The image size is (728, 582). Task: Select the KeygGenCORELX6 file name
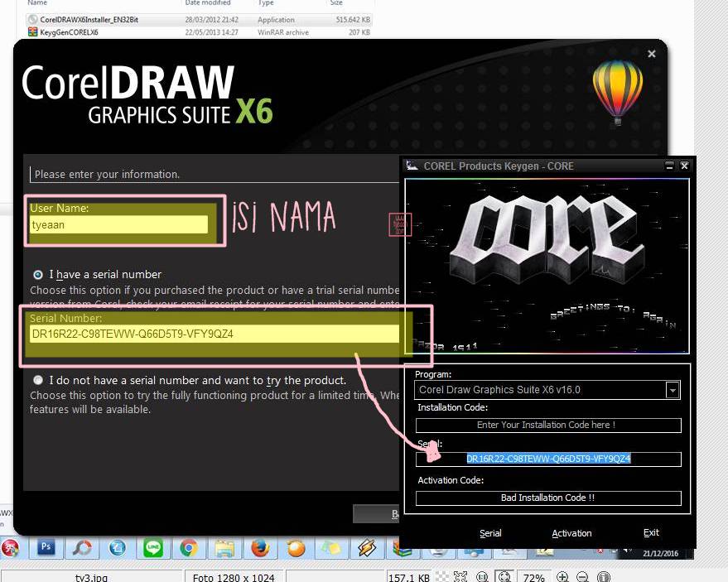point(69,32)
